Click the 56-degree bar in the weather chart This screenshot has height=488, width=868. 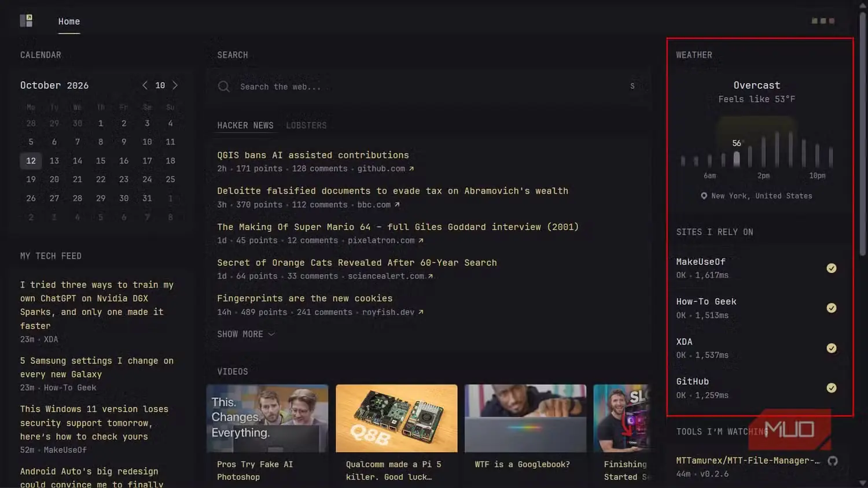pos(737,159)
